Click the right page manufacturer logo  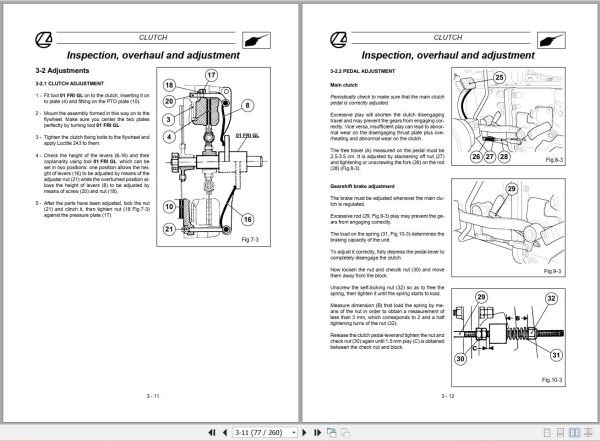[339, 40]
